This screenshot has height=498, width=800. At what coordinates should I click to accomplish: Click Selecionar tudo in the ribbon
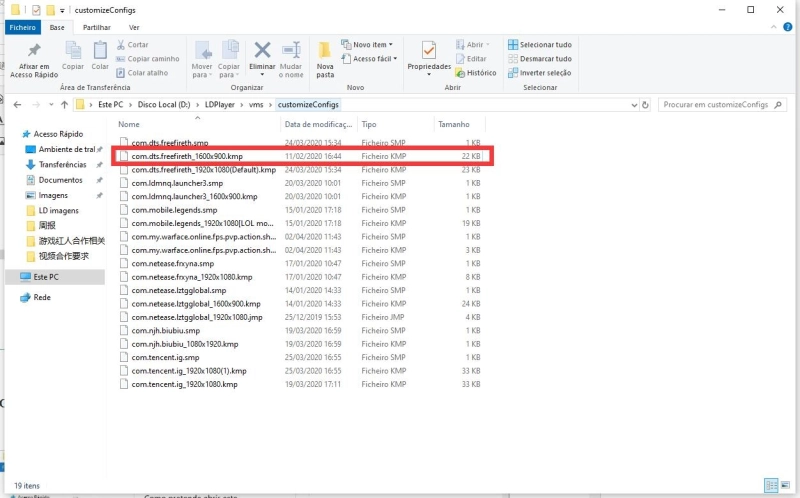(540, 44)
